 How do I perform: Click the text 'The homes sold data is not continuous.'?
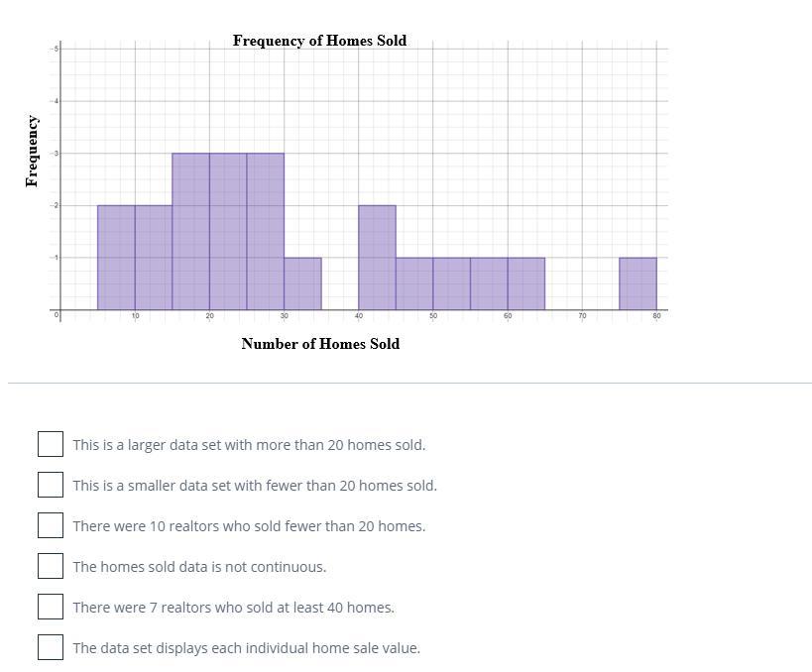[199, 567]
